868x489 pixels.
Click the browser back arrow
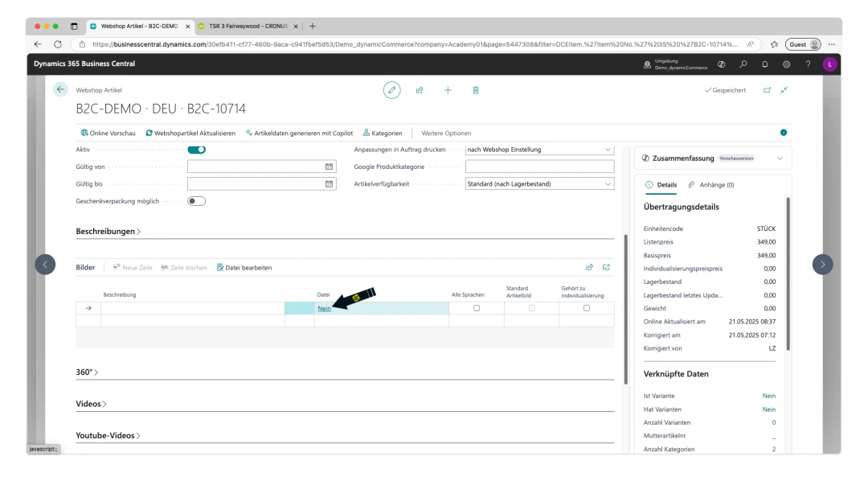tap(38, 44)
